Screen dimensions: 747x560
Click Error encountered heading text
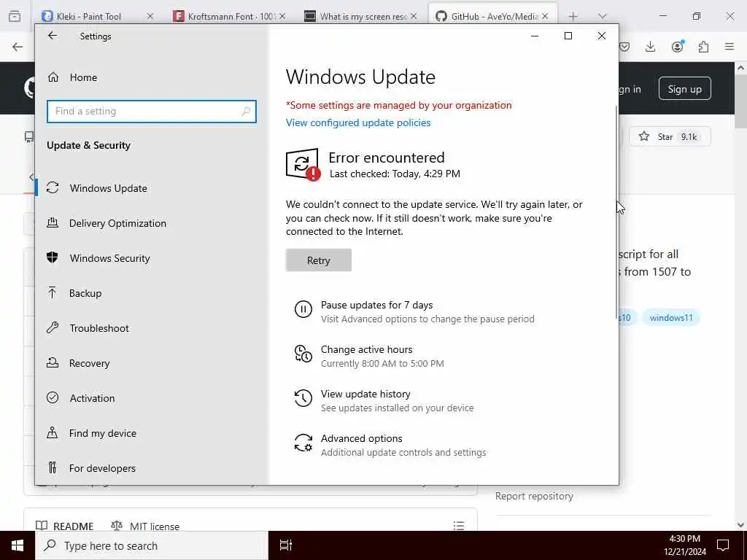click(387, 157)
